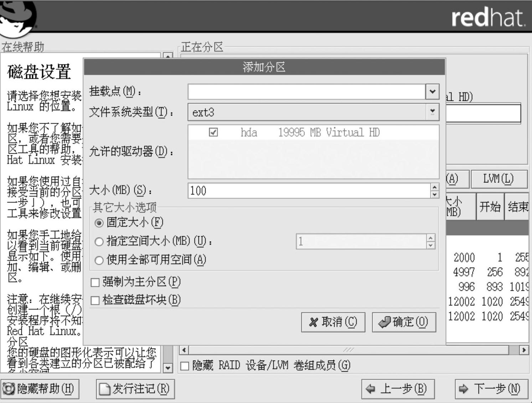Proceed with the Next (N) button
Image resolution: width=532 pixels, height=403 pixels.
[491, 389]
